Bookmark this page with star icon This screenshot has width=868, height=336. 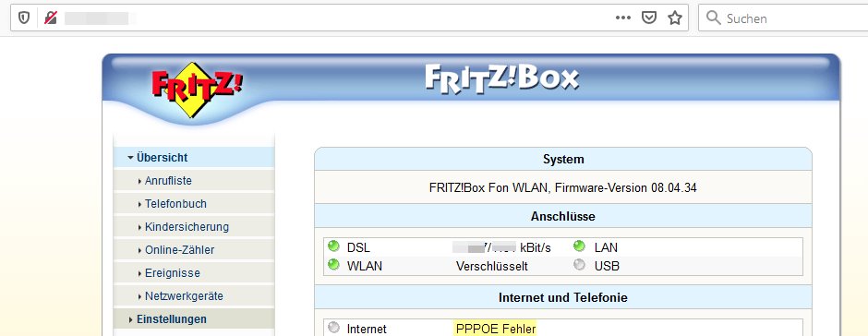pyautogui.click(x=674, y=18)
